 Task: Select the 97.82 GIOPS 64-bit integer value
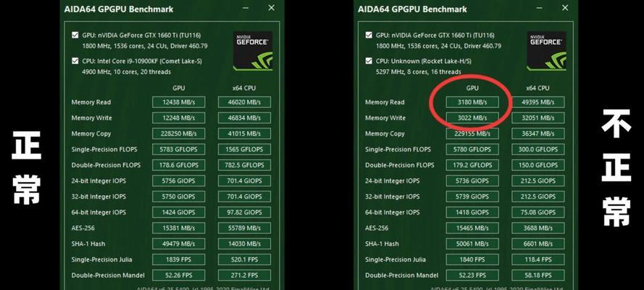point(244,212)
